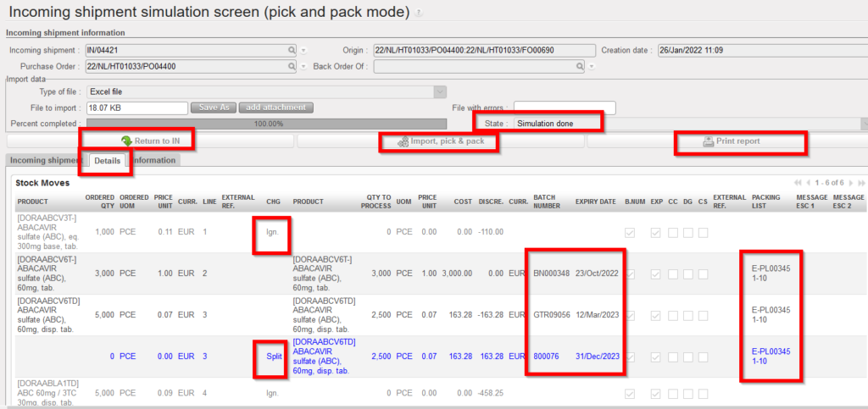
Task: Click the Back Order Of search icon
Action: click(579, 66)
